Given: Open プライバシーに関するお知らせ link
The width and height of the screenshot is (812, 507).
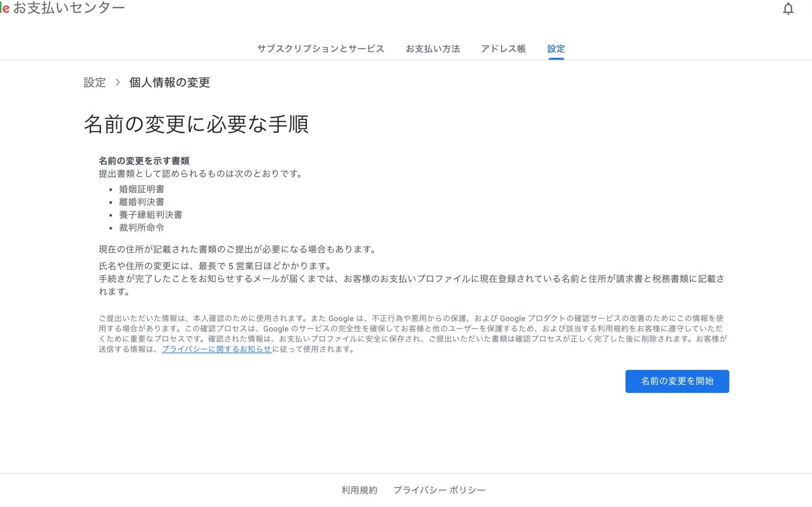Looking at the screenshot, I should click(216, 349).
